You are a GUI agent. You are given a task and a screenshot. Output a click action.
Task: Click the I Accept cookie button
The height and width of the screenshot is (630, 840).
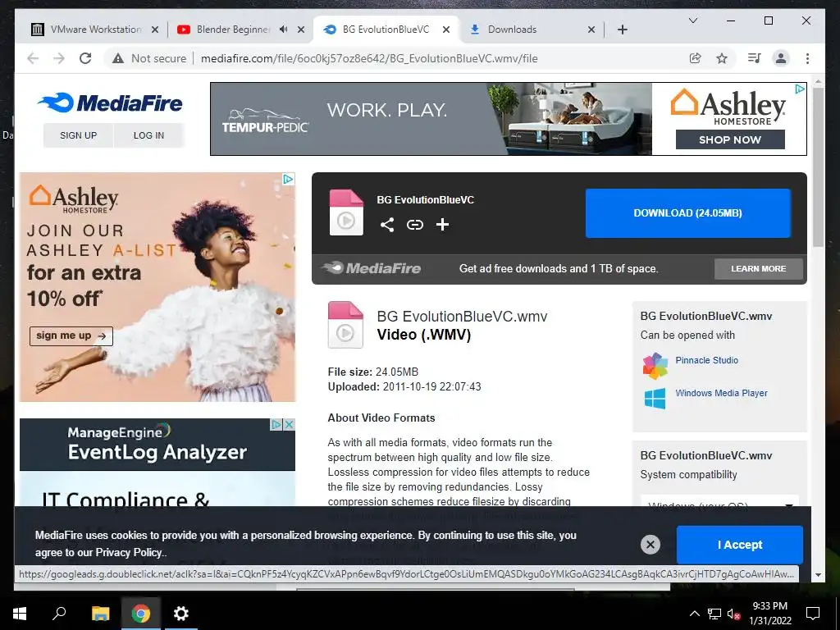[740, 545]
